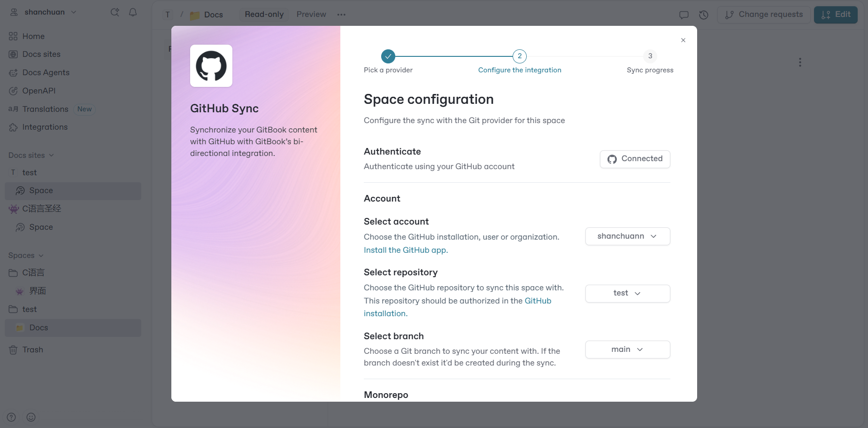Open the 界面 space

point(73,291)
